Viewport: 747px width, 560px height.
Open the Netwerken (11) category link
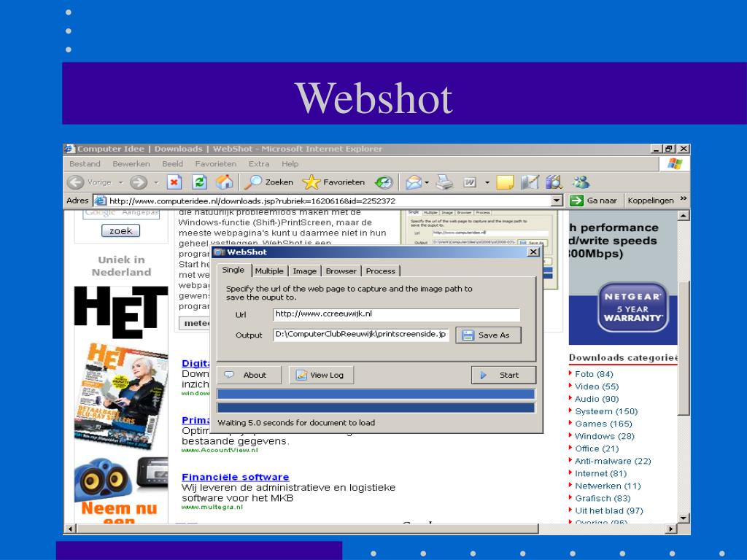coord(608,485)
